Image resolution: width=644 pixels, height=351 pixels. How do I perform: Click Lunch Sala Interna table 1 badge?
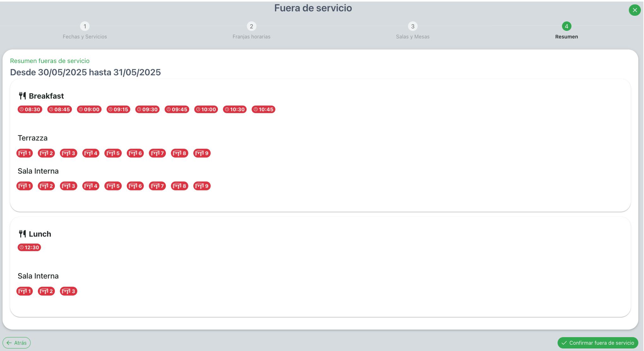[x=25, y=291]
